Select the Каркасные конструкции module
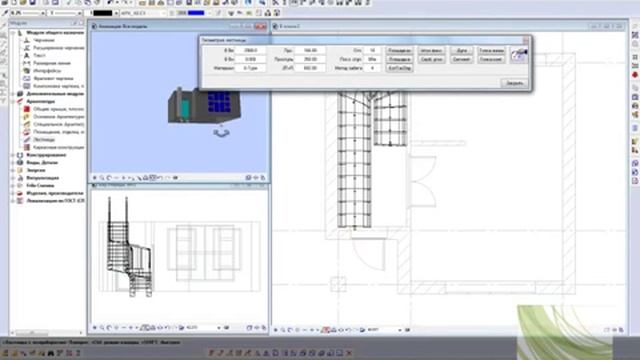The width and height of the screenshot is (640, 360). pyautogui.click(x=58, y=147)
